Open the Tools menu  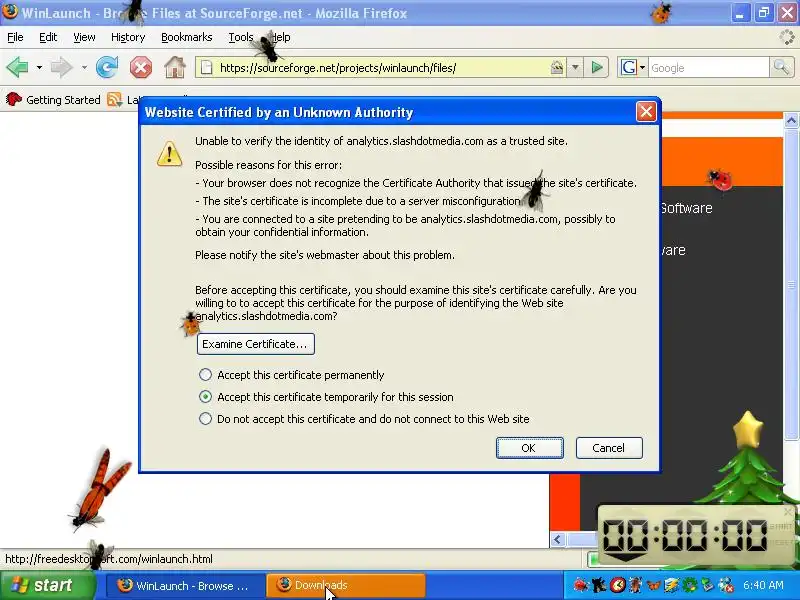click(x=241, y=37)
